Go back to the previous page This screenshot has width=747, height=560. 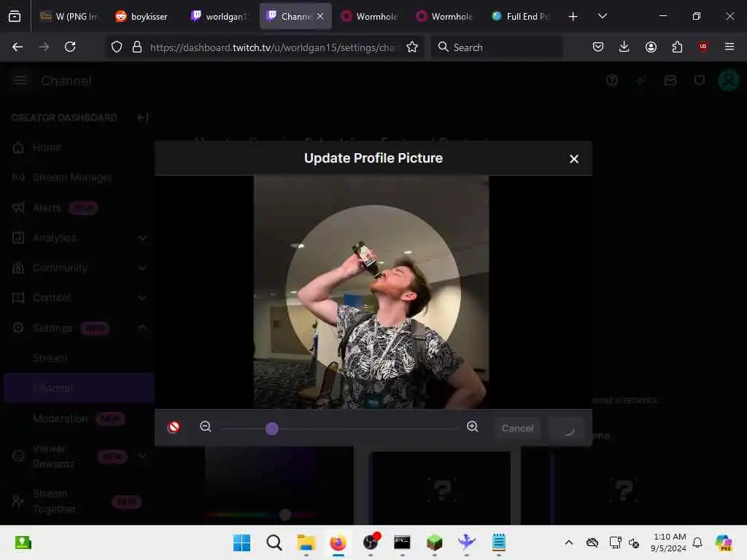(18, 47)
